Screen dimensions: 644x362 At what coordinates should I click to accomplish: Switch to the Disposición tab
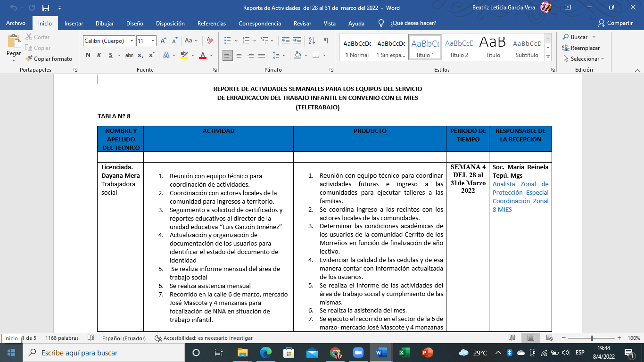[x=170, y=23]
